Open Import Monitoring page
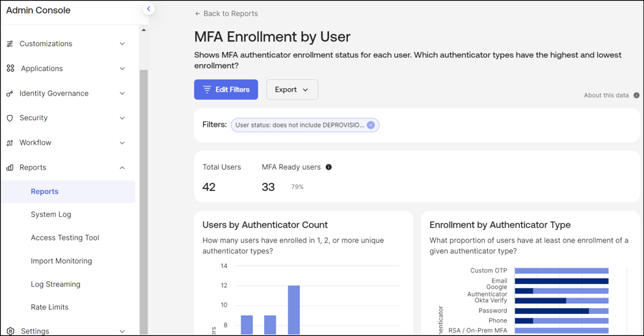This screenshot has height=336, width=644. click(x=61, y=261)
